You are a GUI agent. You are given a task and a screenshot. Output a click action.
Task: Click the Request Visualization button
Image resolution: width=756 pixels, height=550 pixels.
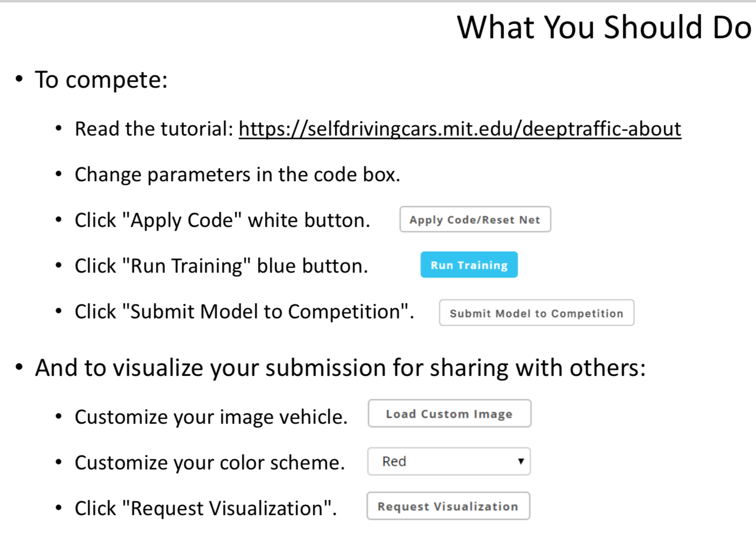[448, 506]
